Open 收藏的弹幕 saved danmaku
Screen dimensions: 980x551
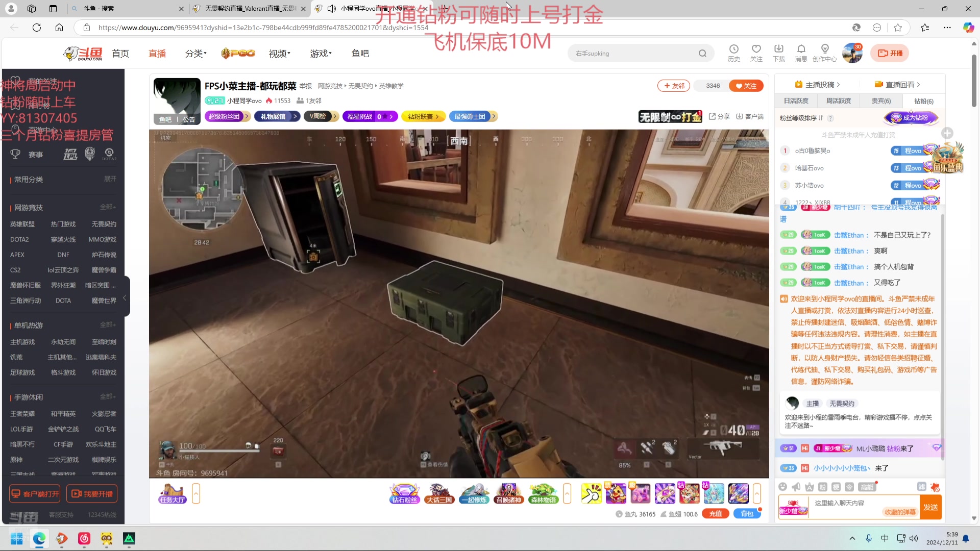[900, 512]
